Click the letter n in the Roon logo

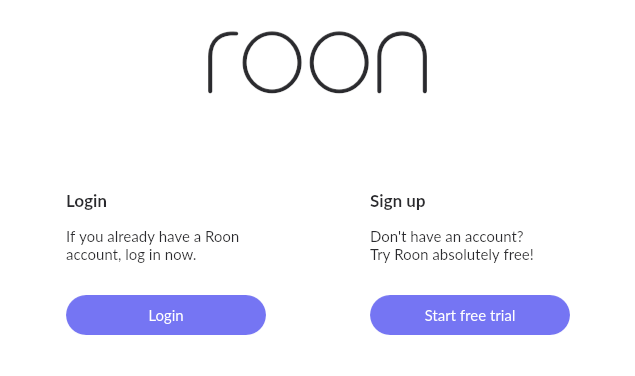click(402, 62)
